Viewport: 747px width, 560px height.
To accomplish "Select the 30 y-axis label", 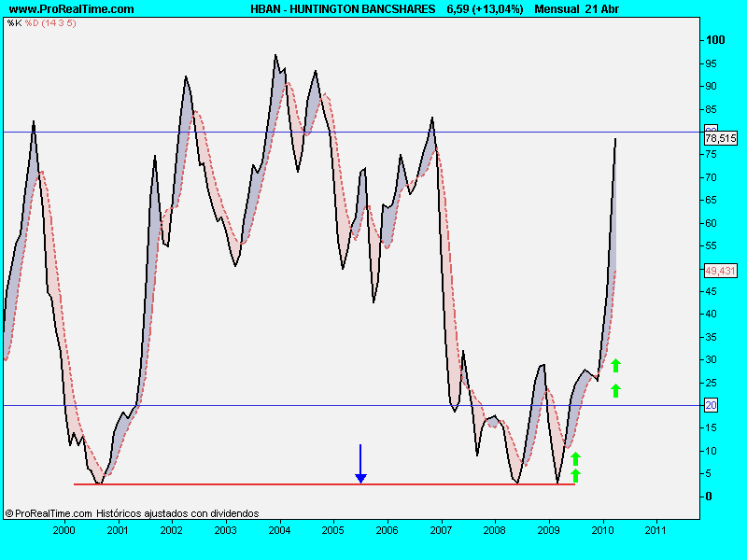I will pos(711,359).
